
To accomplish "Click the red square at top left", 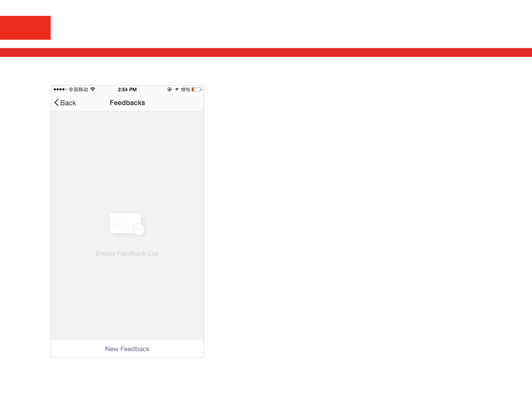I will click(x=25, y=28).
